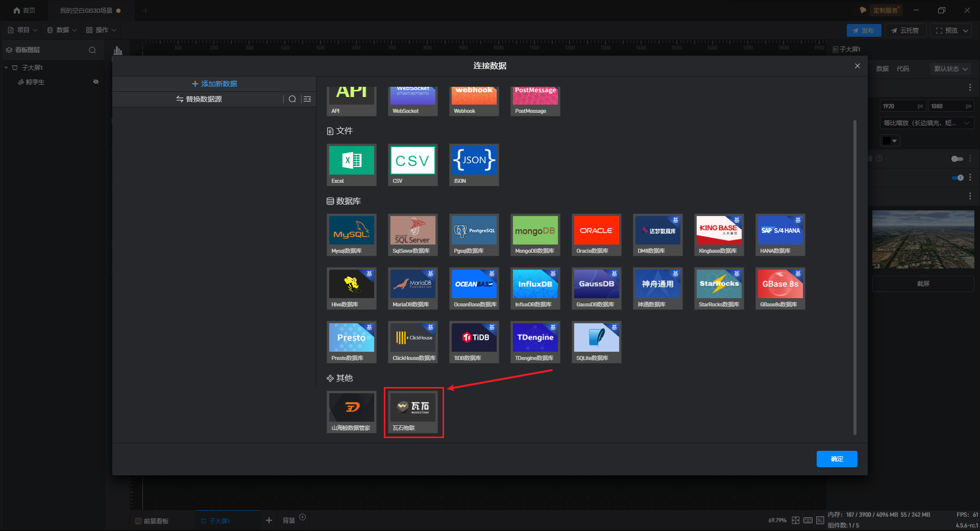980x531 pixels.
Task: Pick the MongoDB database
Action: pyautogui.click(x=535, y=235)
